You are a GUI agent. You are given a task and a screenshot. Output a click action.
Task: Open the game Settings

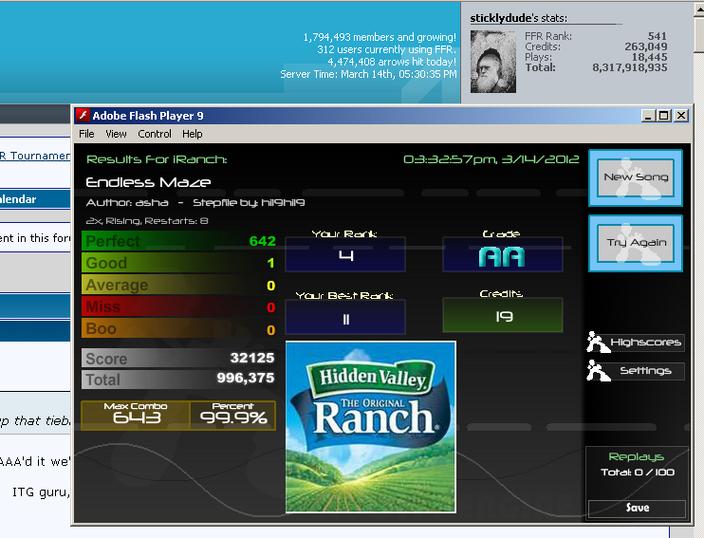click(635, 371)
